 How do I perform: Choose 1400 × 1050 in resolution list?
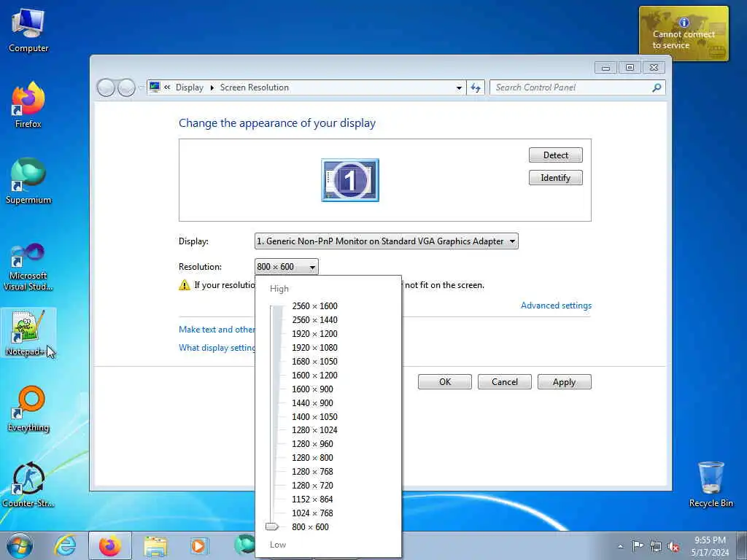coord(314,416)
